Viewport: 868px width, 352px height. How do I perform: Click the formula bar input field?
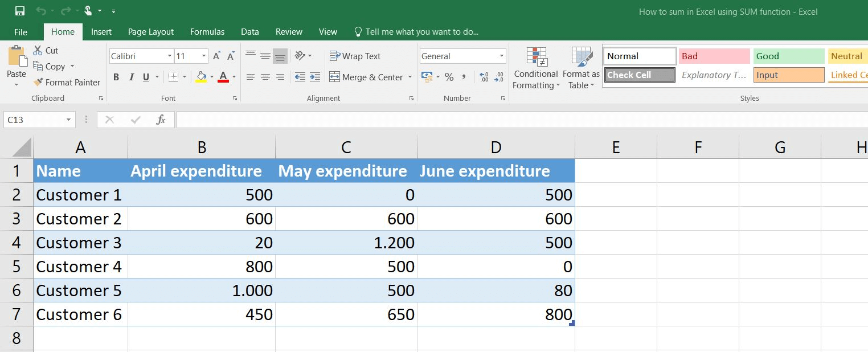513,120
